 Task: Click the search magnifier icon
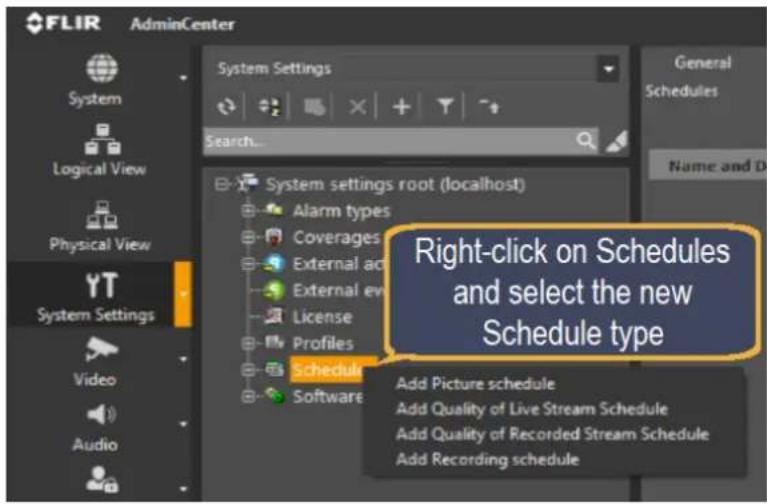pyautogui.click(x=586, y=141)
